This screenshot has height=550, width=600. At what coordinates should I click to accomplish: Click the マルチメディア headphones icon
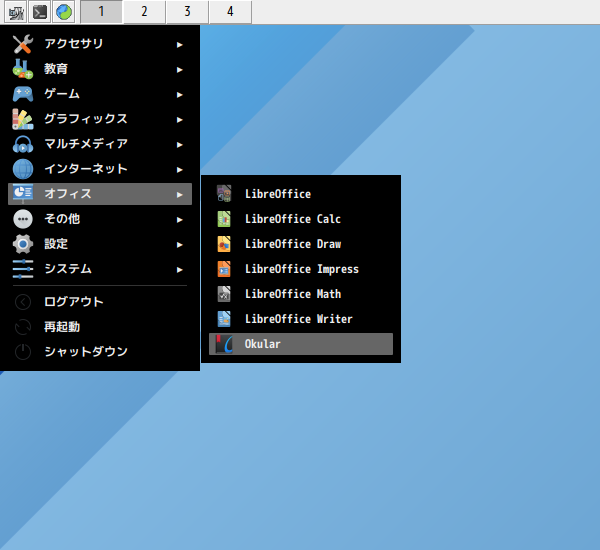[x=23, y=144]
